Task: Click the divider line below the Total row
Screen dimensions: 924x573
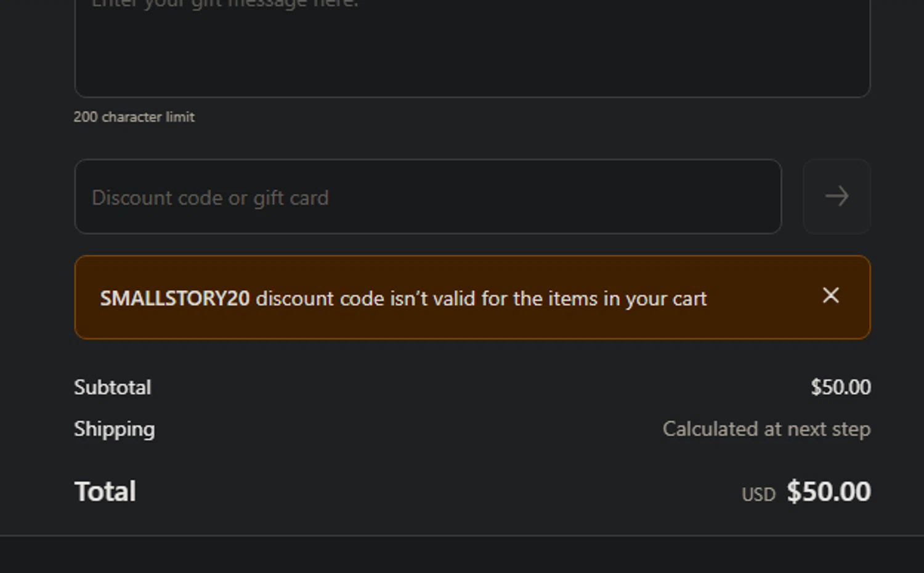Action: (x=462, y=535)
